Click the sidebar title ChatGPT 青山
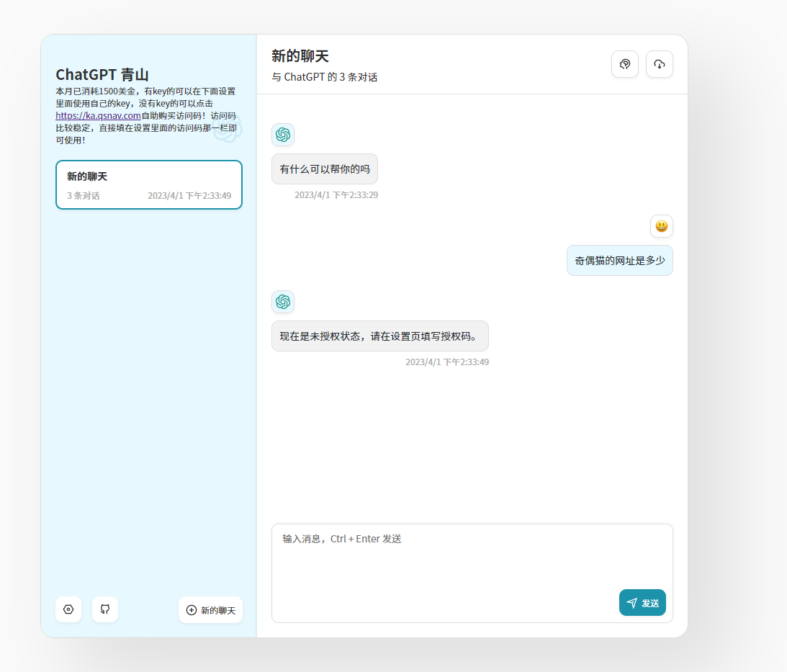 click(x=102, y=75)
